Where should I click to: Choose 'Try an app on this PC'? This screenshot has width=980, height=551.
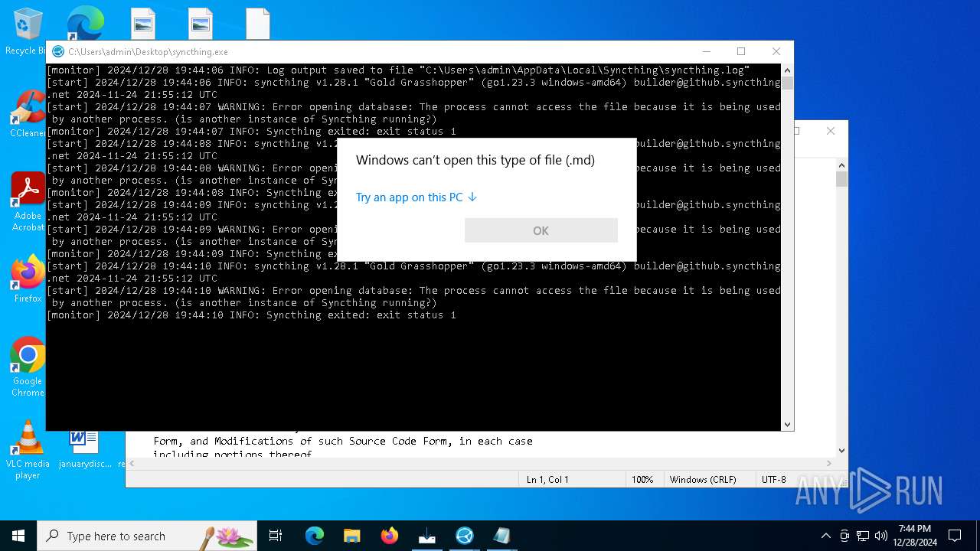(416, 197)
